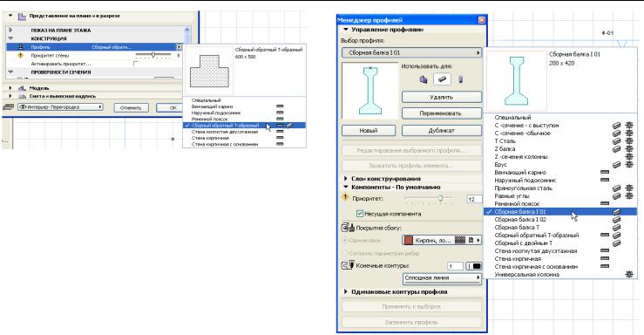Toggle the Несущая компонента checkbox

(x=360, y=214)
